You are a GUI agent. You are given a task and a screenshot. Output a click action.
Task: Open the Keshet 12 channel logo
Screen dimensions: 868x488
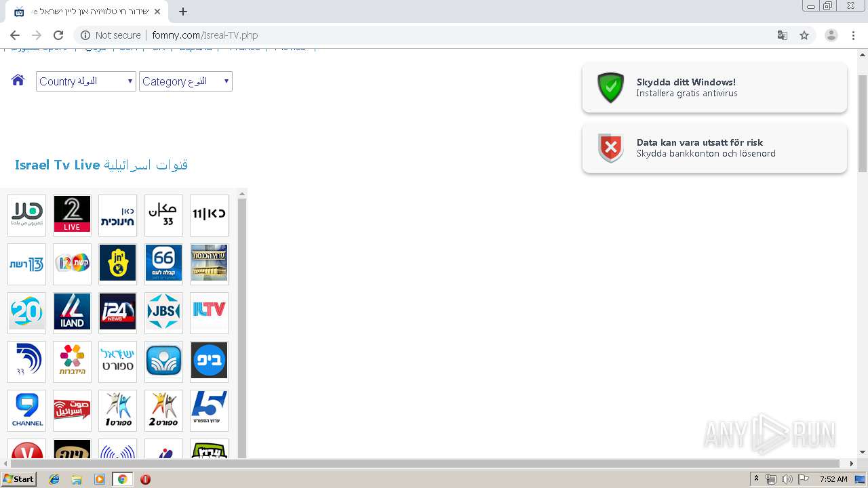tap(72, 264)
